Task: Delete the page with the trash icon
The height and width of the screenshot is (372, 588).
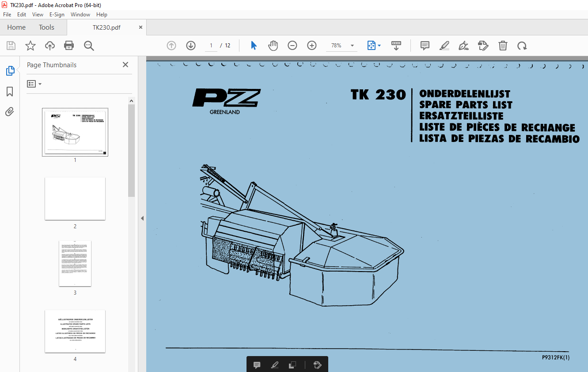Action: (x=503, y=46)
